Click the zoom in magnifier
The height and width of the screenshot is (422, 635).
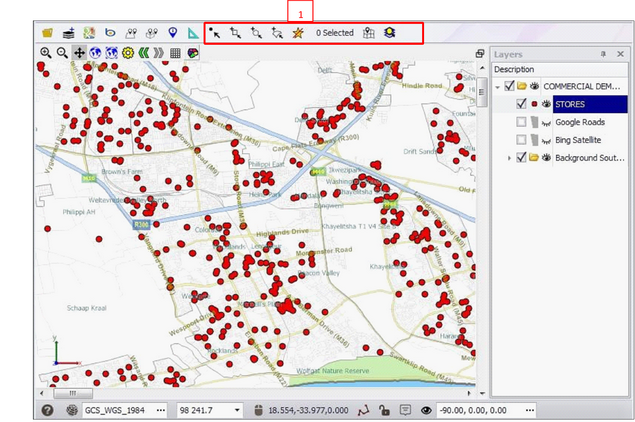coord(46,52)
